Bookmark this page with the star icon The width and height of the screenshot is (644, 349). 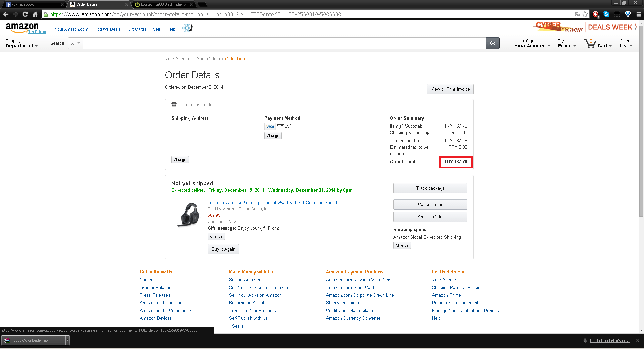coord(585,14)
